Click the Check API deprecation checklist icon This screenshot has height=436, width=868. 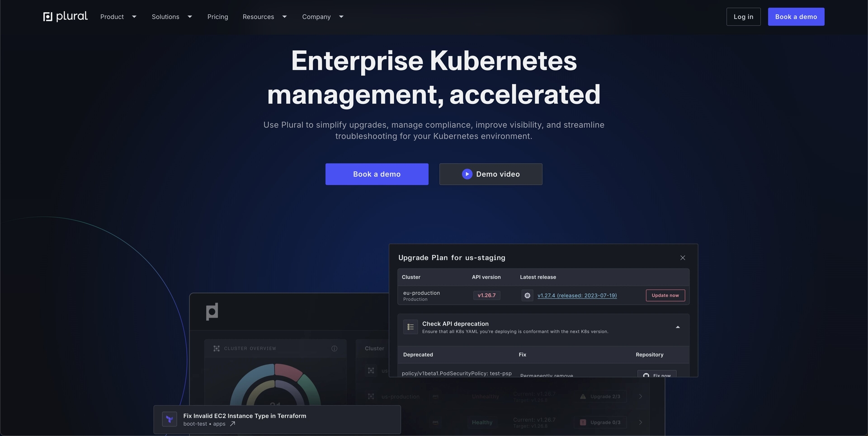[x=410, y=327]
